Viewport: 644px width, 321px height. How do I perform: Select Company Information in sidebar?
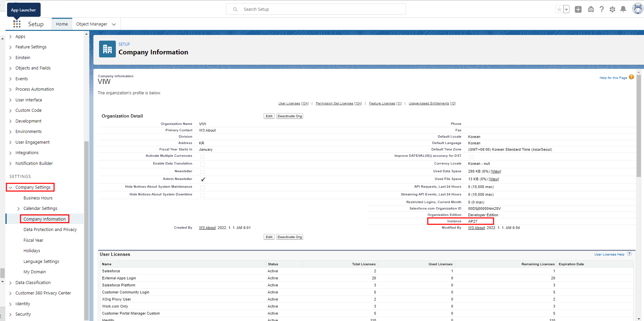pyautogui.click(x=45, y=219)
